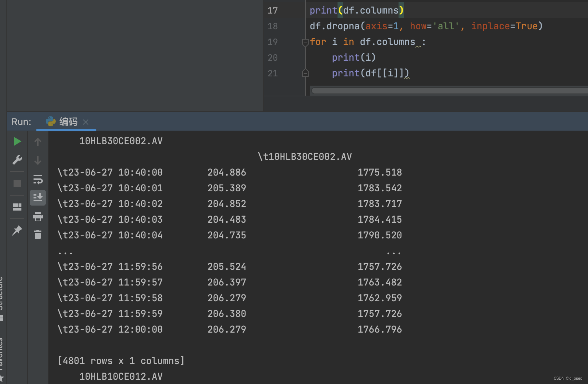The height and width of the screenshot is (384, 588).
Task: Jump to next output with down arrow
Action: tap(38, 160)
